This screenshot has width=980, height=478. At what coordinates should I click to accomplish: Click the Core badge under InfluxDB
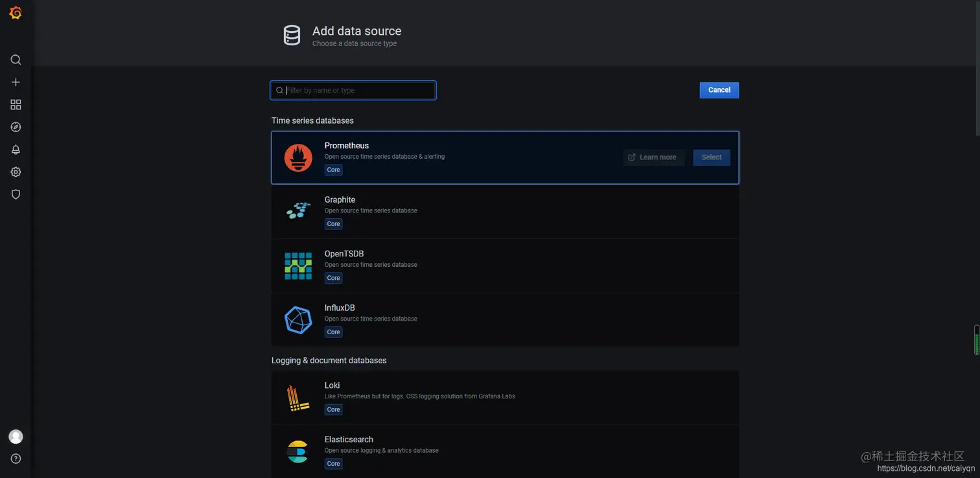[333, 332]
